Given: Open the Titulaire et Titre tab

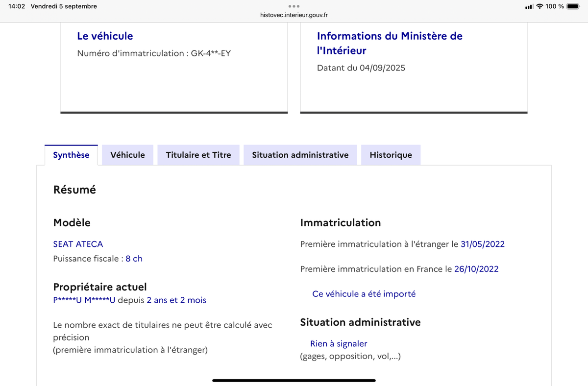Looking at the screenshot, I should click(x=198, y=155).
